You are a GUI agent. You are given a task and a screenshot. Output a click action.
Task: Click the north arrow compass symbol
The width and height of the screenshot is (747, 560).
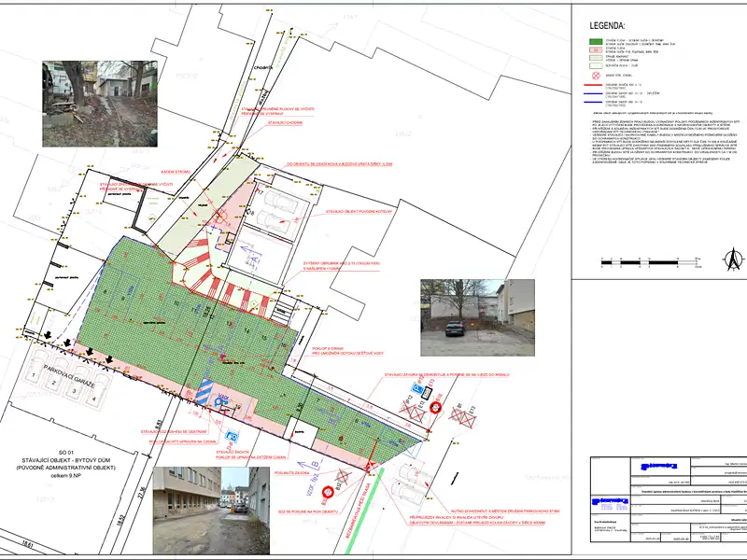[734, 260]
